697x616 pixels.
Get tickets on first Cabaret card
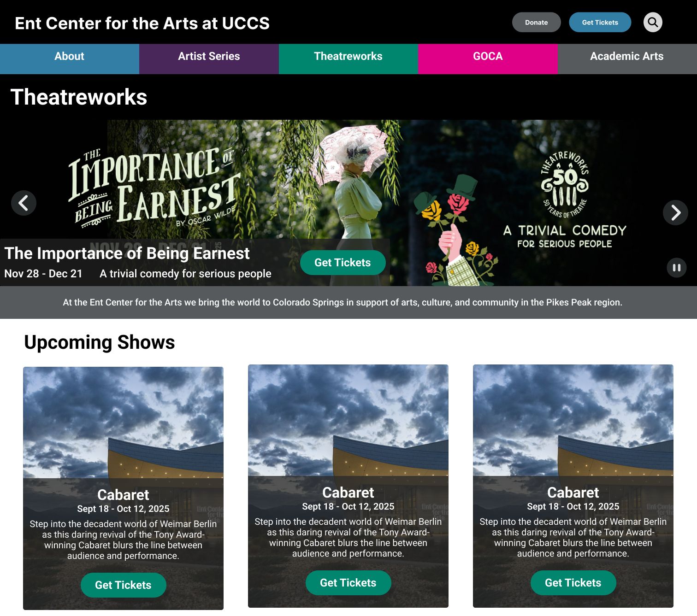click(x=123, y=585)
